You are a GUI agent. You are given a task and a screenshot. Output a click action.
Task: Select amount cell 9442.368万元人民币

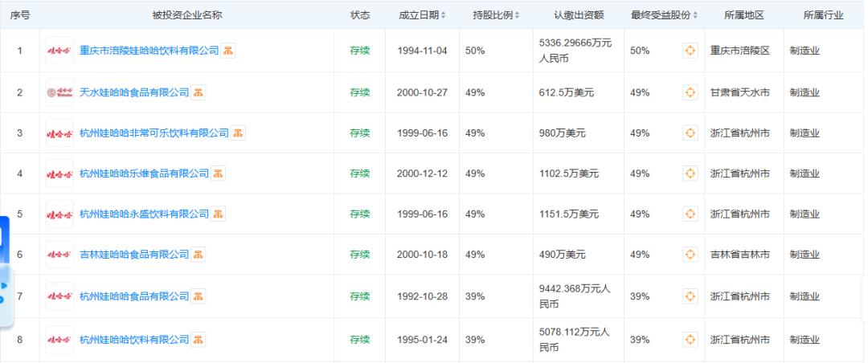point(575,296)
